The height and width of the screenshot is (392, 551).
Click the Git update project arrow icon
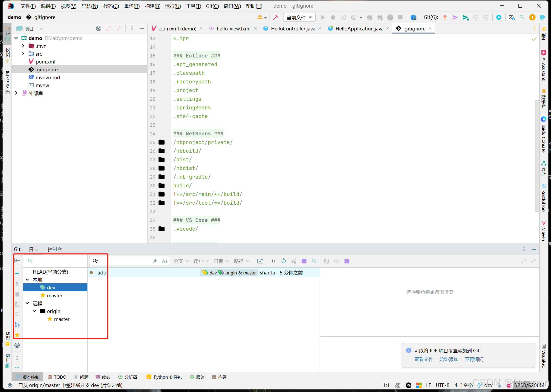(445, 17)
